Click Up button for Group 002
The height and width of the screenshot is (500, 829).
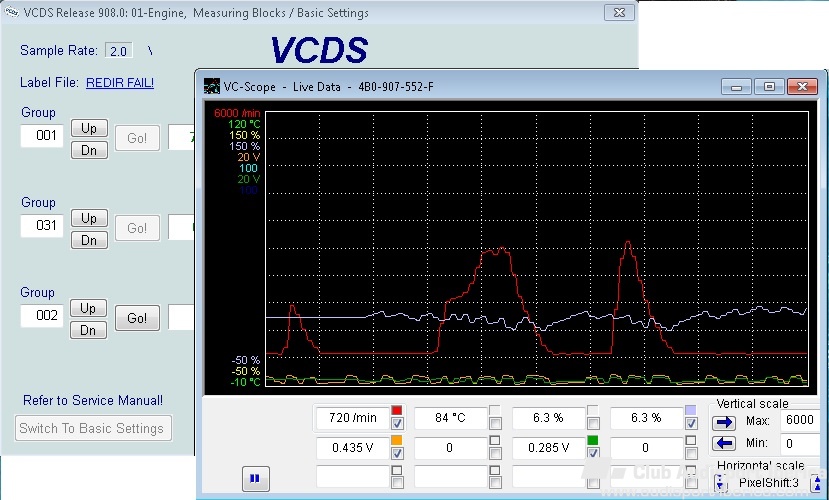coord(89,308)
